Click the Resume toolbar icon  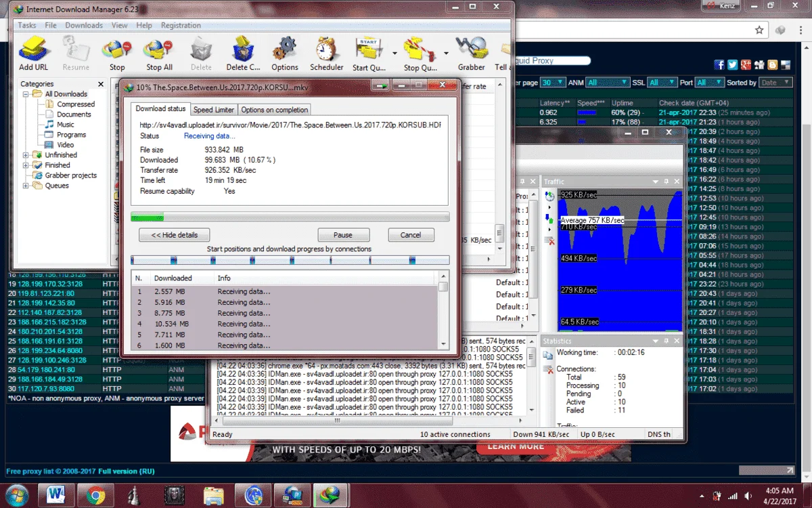(x=76, y=54)
